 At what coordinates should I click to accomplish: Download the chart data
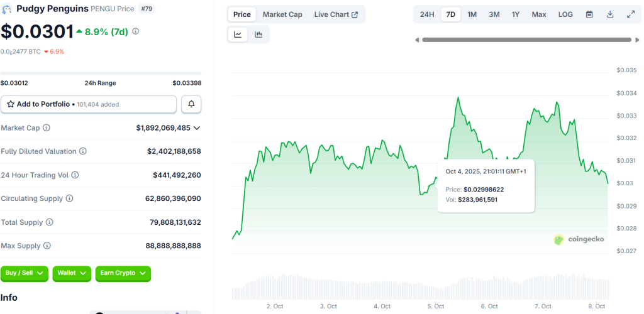(610, 14)
